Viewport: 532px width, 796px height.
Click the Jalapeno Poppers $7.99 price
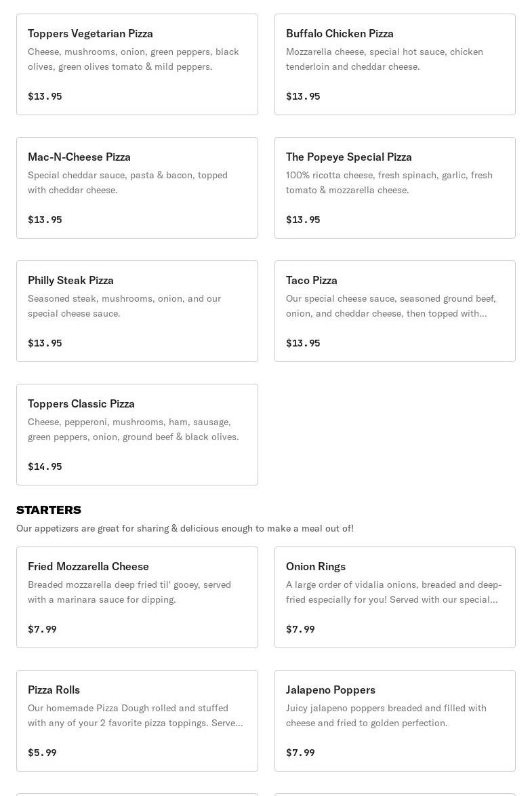click(300, 753)
